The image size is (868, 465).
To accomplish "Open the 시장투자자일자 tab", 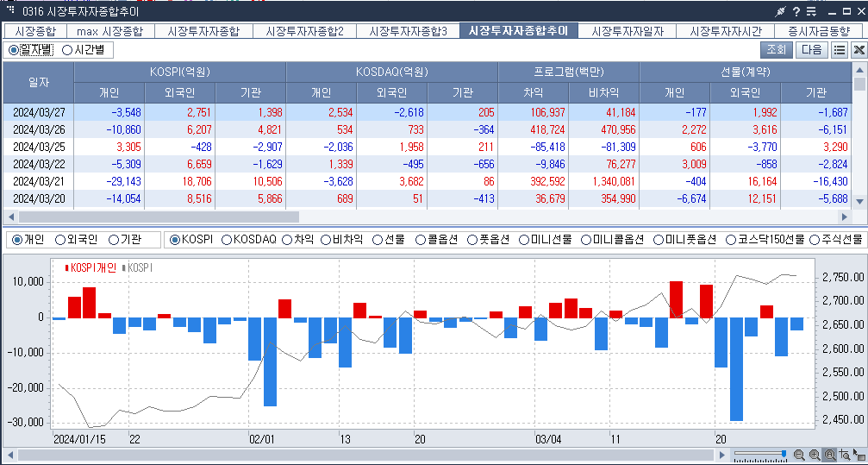I will pyautogui.click(x=628, y=31).
